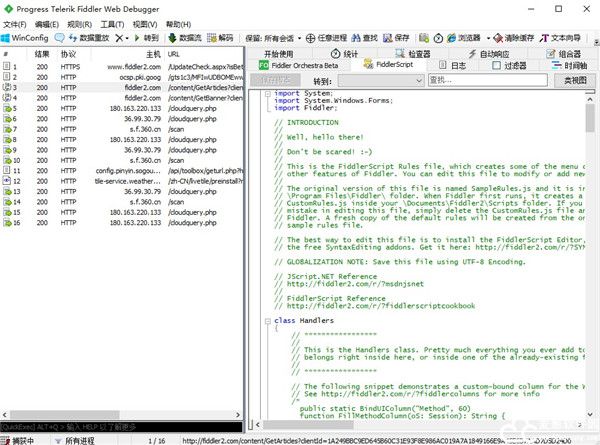Open the X remove sessions dropdown
The image size is (600, 445).
[x=122, y=38]
